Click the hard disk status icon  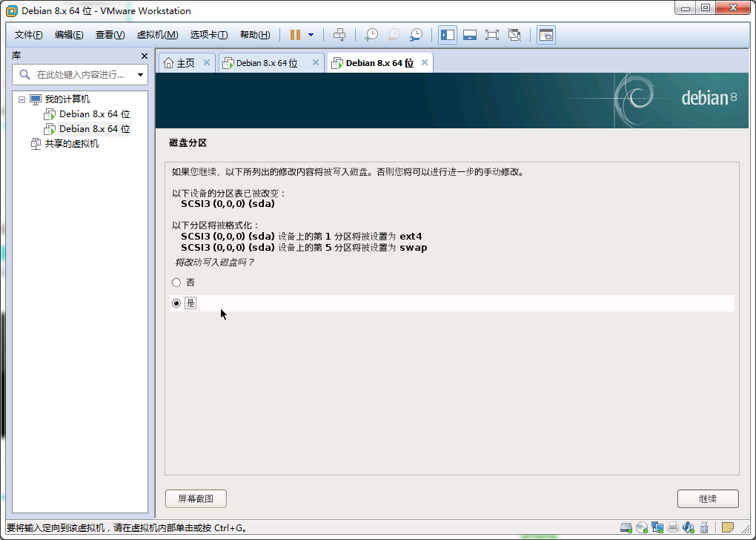(626, 527)
